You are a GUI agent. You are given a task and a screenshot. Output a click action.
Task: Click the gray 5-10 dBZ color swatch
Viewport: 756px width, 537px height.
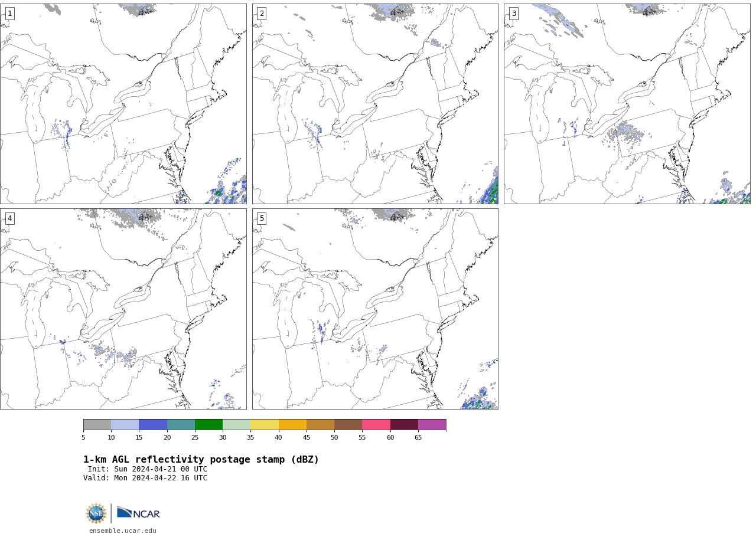[97, 425]
